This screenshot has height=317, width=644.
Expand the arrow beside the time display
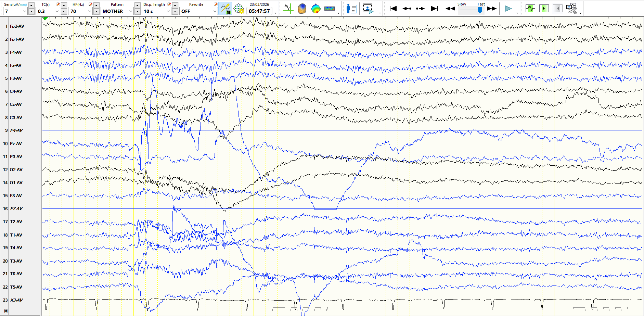275,13
